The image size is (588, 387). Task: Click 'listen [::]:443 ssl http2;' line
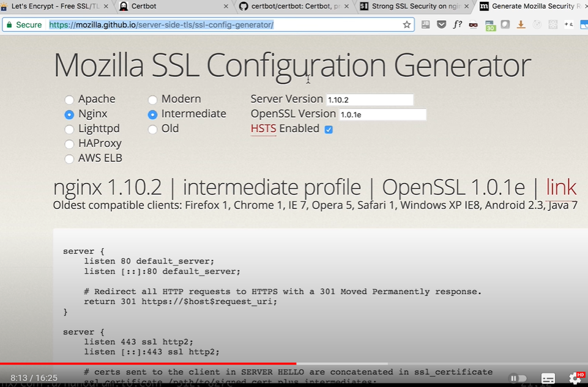(152, 352)
